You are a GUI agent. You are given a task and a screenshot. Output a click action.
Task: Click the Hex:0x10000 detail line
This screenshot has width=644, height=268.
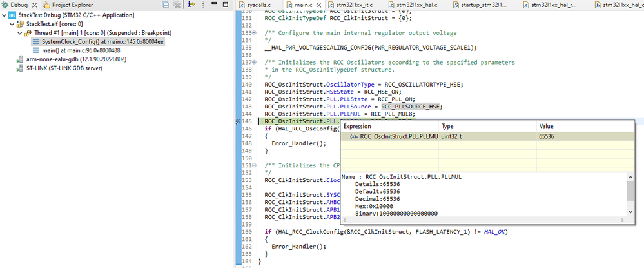pyautogui.click(x=374, y=206)
